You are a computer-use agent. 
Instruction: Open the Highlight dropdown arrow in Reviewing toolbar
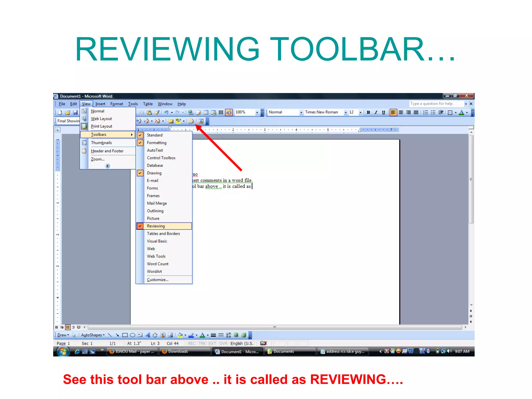pyautogui.click(x=184, y=121)
